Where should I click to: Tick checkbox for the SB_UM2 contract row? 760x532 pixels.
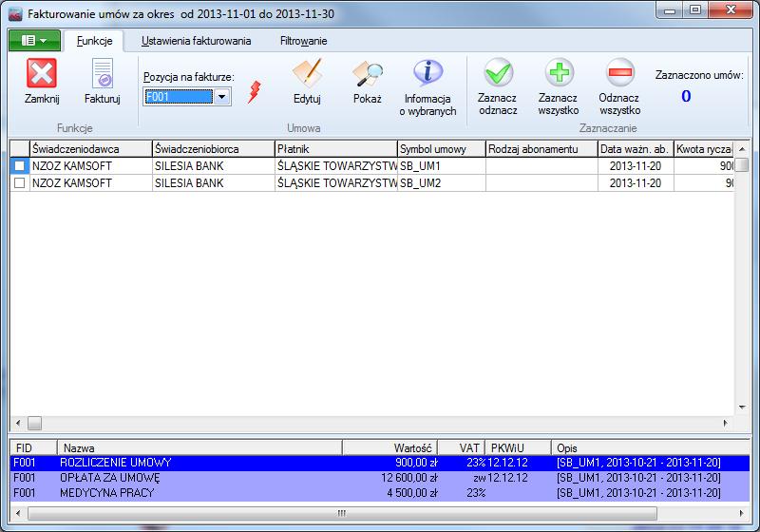pos(19,183)
